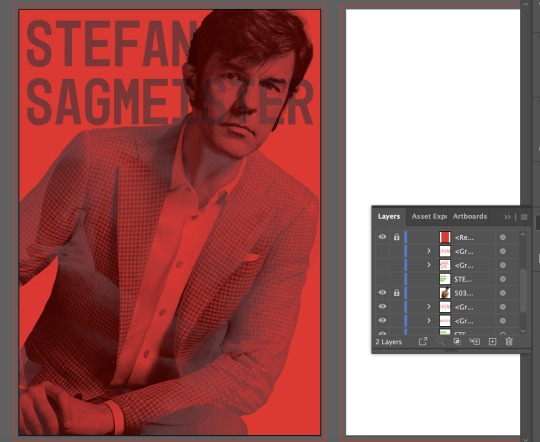The width and height of the screenshot is (540, 442).
Task: Click the "2 Layers" count label
Action: pyautogui.click(x=388, y=342)
